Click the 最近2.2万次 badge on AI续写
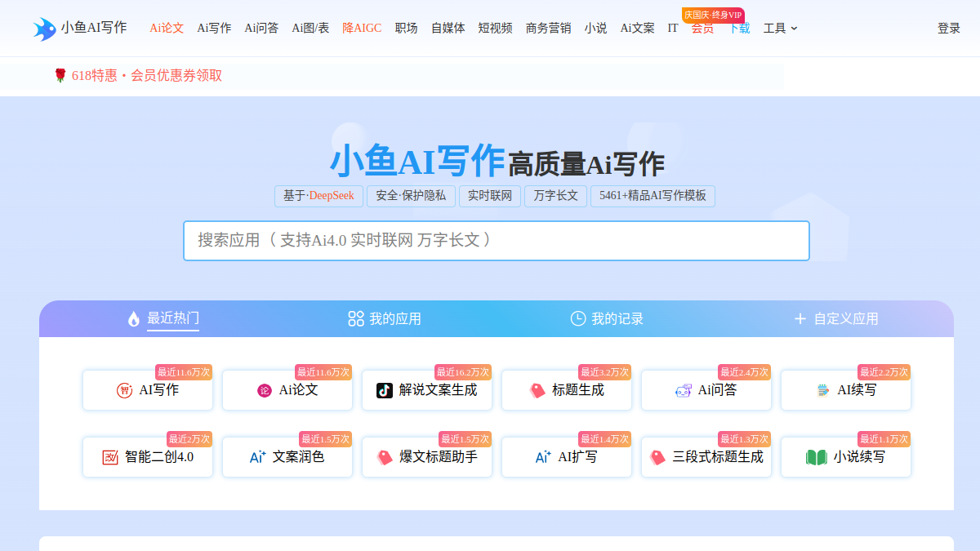Image resolution: width=980 pixels, height=551 pixels. click(884, 372)
